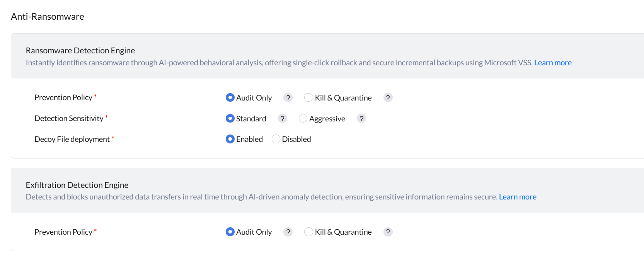
Task: Click the Ransomware Detection Engine heading
Action: tap(80, 51)
